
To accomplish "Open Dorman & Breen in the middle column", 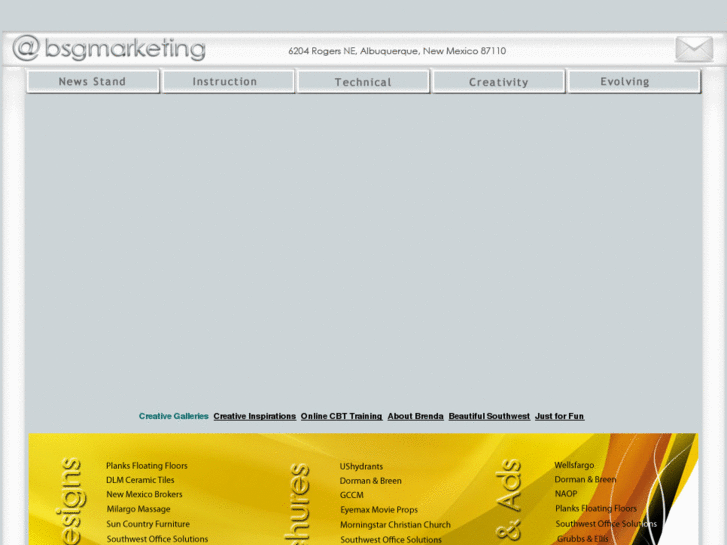I will (370, 481).
